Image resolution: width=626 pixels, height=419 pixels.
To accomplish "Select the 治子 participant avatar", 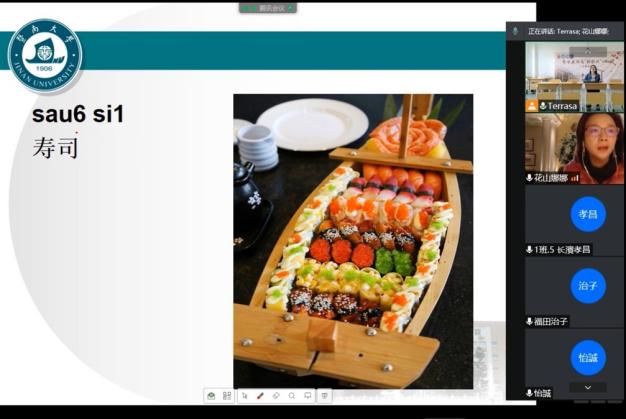I will coord(588,286).
